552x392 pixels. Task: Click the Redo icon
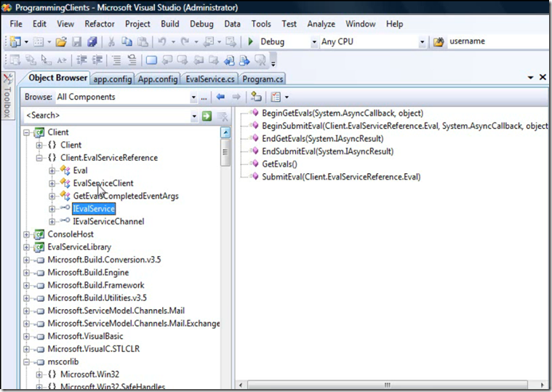[185, 42]
